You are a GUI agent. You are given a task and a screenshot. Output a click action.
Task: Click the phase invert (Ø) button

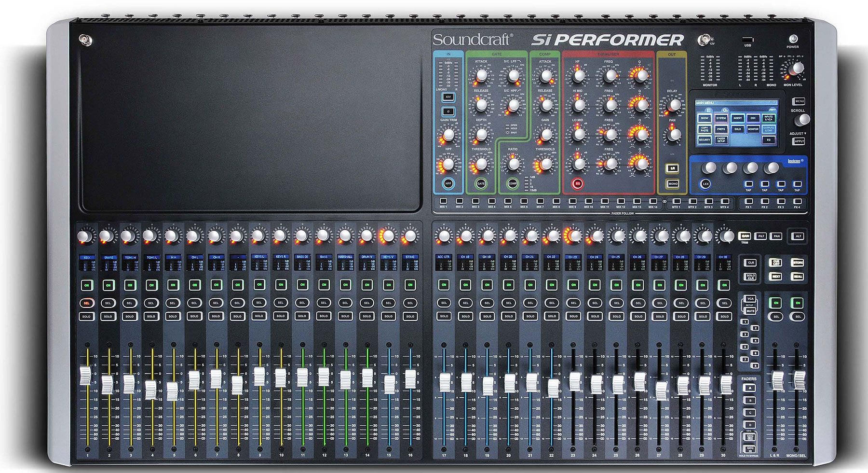coord(448,111)
